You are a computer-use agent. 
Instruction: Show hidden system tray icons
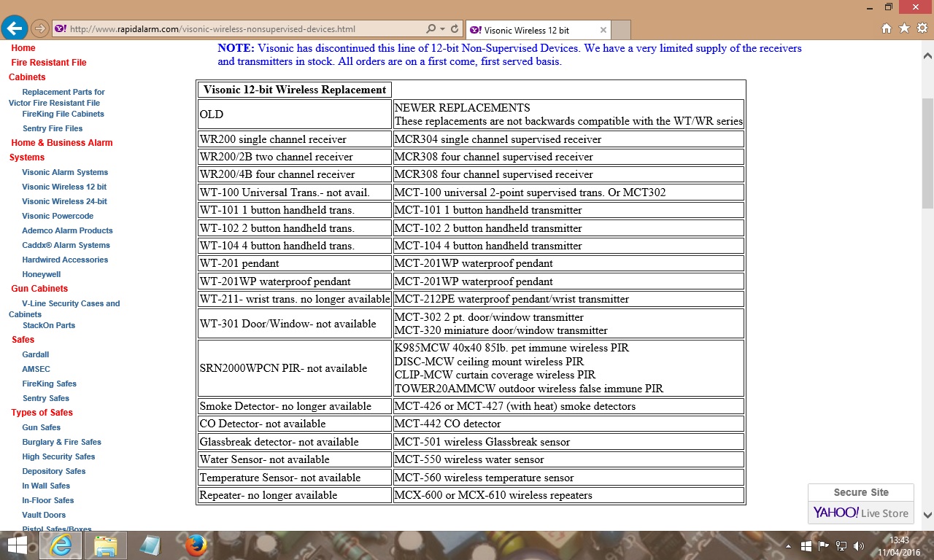click(x=788, y=545)
